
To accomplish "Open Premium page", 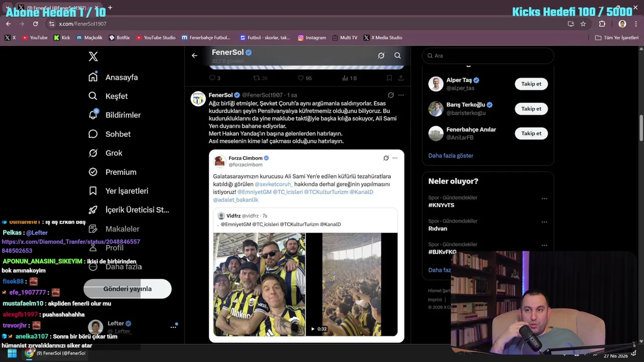I will pyautogui.click(x=112, y=172).
